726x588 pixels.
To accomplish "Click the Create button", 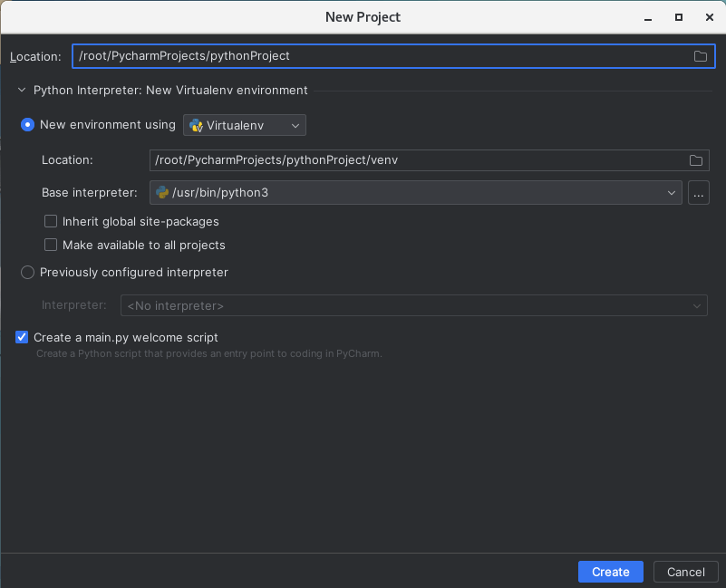I will pos(610,572).
